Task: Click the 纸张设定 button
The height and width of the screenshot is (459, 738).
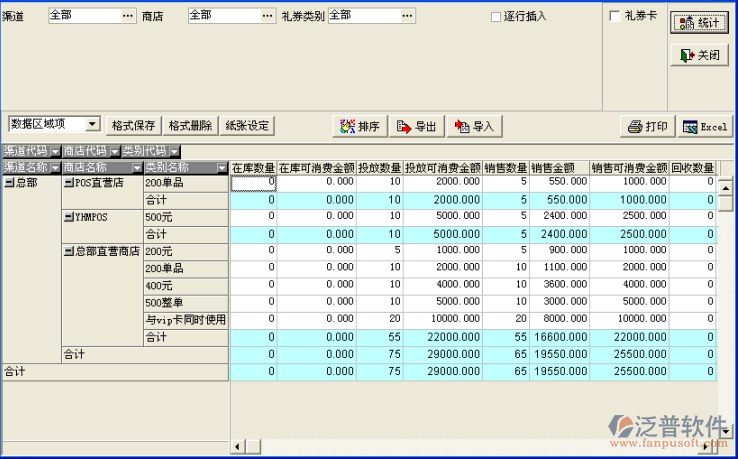Action: click(x=247, y=125)
